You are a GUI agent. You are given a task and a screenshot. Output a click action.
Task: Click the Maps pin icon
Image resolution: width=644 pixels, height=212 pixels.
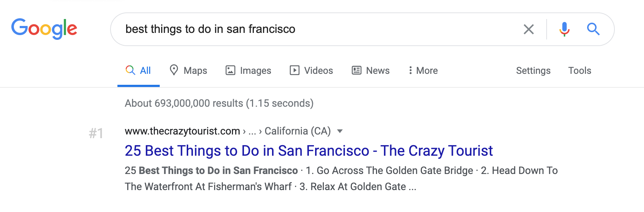174,70
